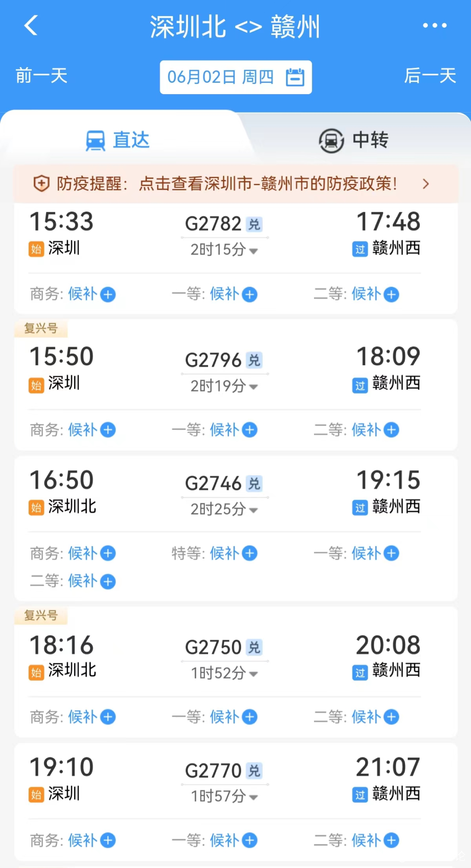
Task: Tap plus icon beside G2796 二等 候补
Action: [x=391, y=430]
